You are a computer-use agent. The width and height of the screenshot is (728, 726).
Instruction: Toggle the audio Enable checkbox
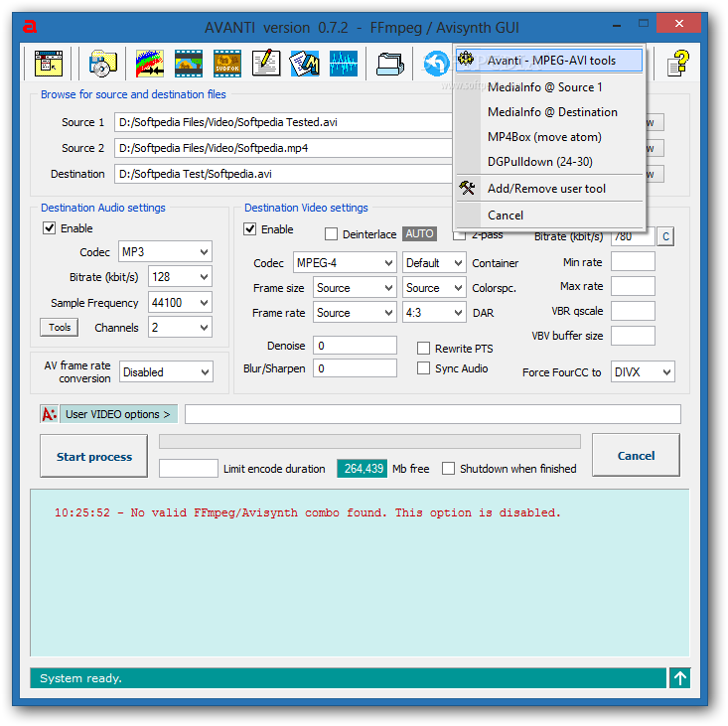(49, 227)
